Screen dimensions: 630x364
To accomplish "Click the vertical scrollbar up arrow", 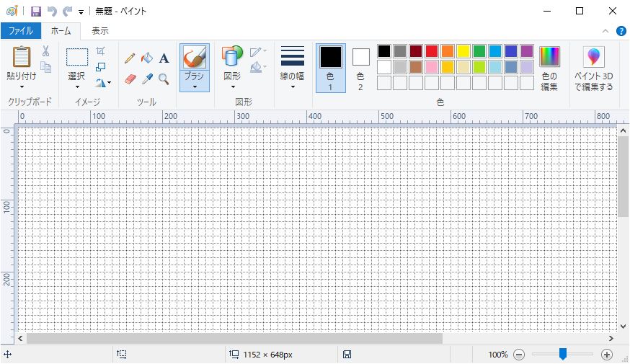I will pos(623,130).
